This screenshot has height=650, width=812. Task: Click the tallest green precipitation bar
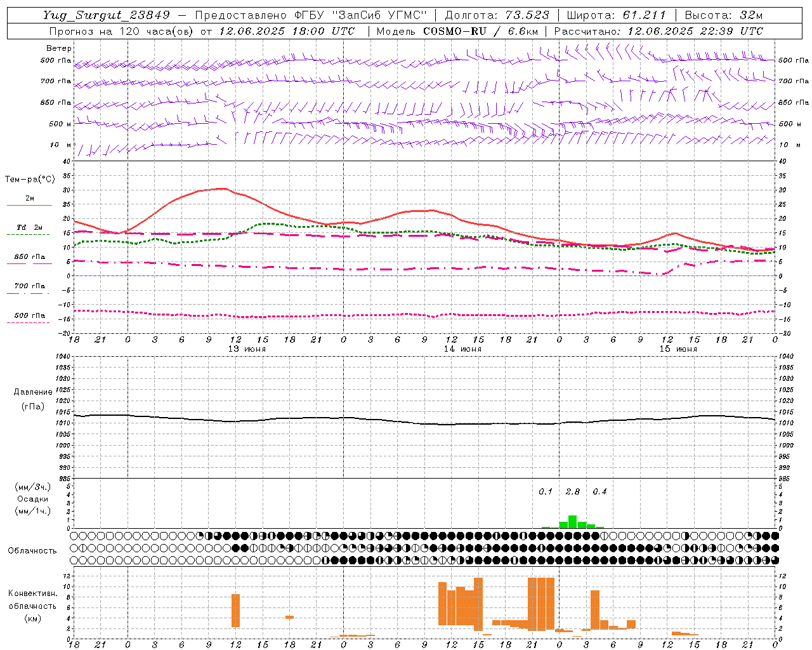pyautogui.click(x=572, y=522)
